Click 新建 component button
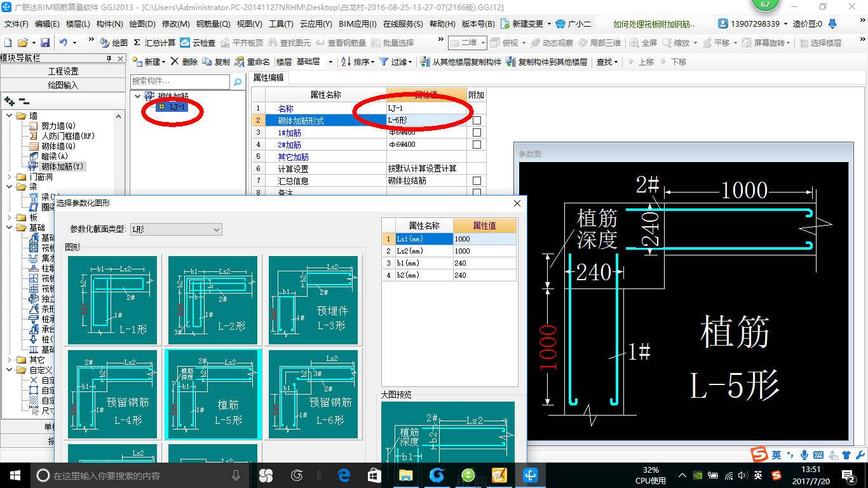 [149, 62]
